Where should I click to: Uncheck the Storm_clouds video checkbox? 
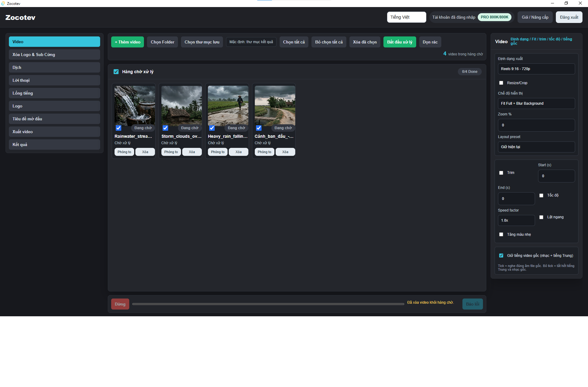[x=165, y=128]
